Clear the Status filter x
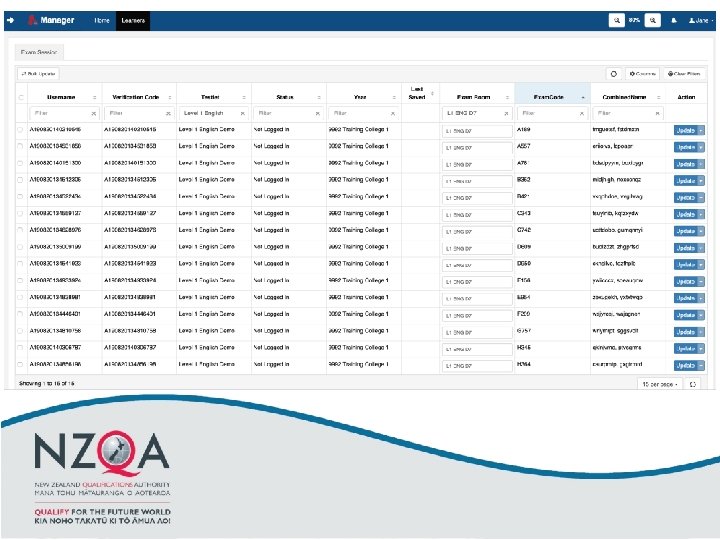The width and height of the screenshot is (720, 540). pyautogui.click(x=317, y=113)
